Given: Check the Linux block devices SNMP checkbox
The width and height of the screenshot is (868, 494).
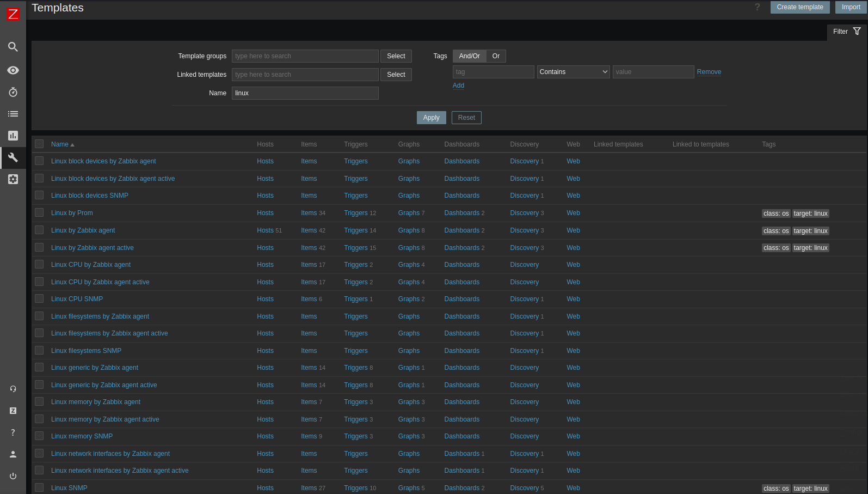Looking at the screenshot, I should [39, 195].
